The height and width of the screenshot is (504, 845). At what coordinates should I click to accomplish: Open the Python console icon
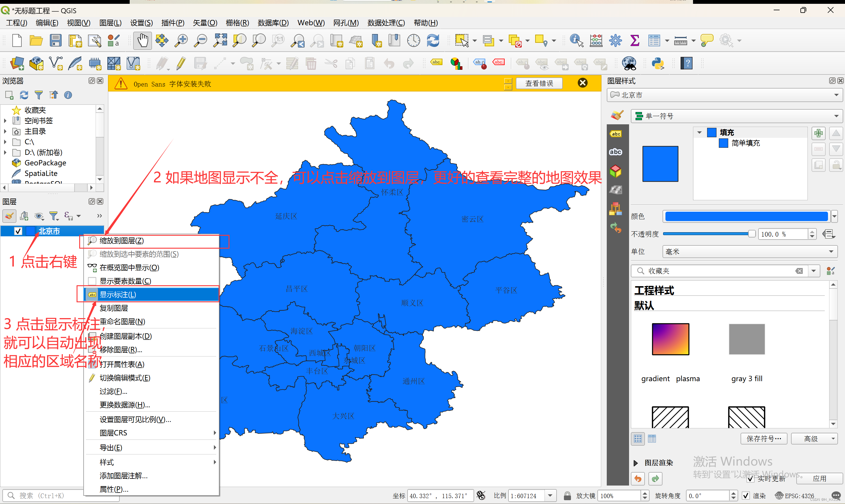(658, 64)
